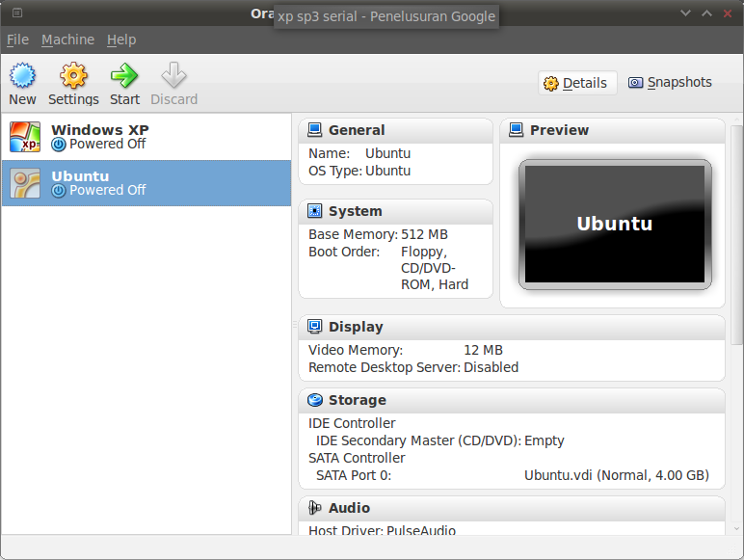Click 'Remote Desktop Server:' Disabled value

[x=491, y=367]
